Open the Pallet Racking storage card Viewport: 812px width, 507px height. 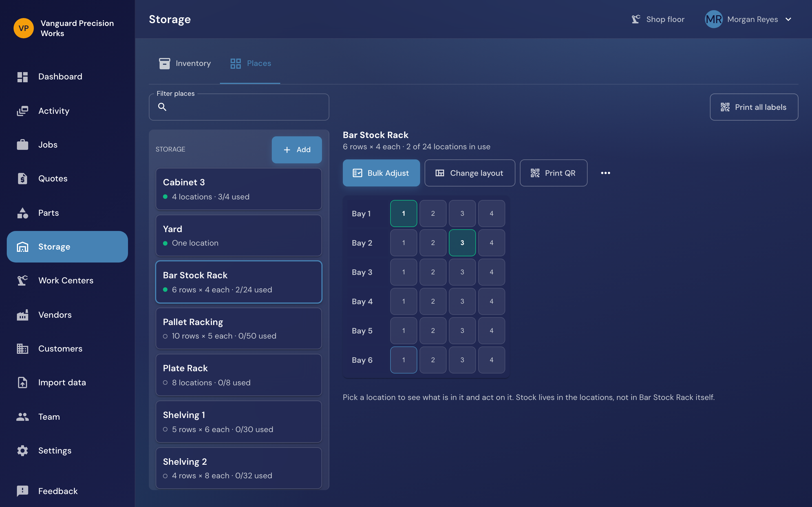[239, 329]
